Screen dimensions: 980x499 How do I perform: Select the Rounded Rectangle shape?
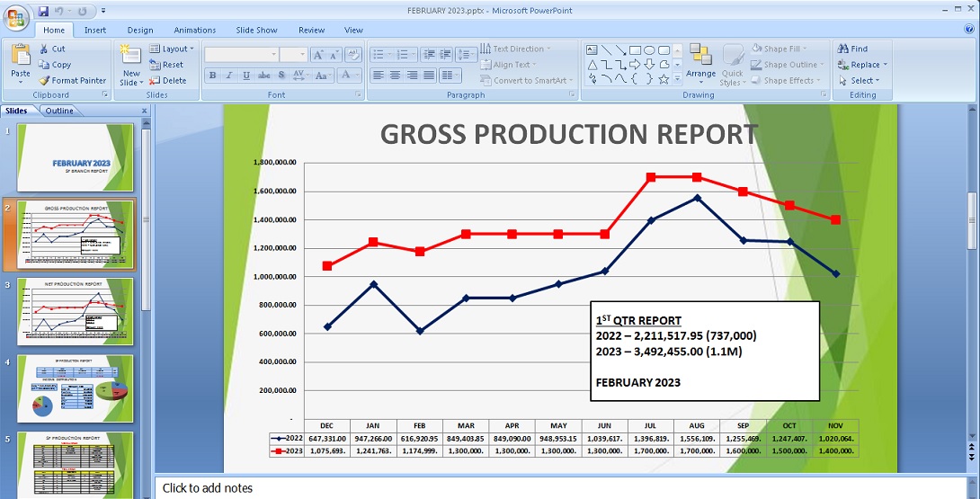click(664, 50)
